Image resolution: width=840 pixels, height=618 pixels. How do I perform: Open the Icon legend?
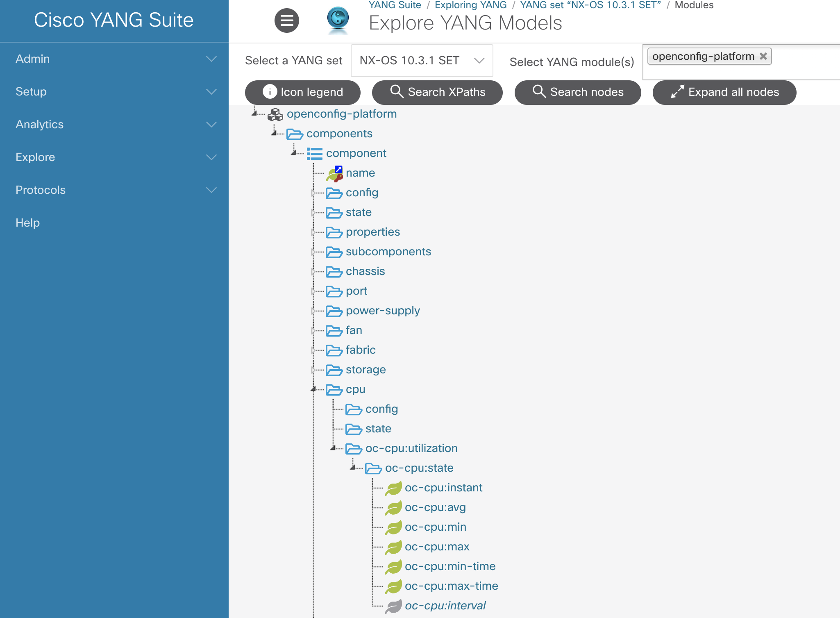click(303, 92)
